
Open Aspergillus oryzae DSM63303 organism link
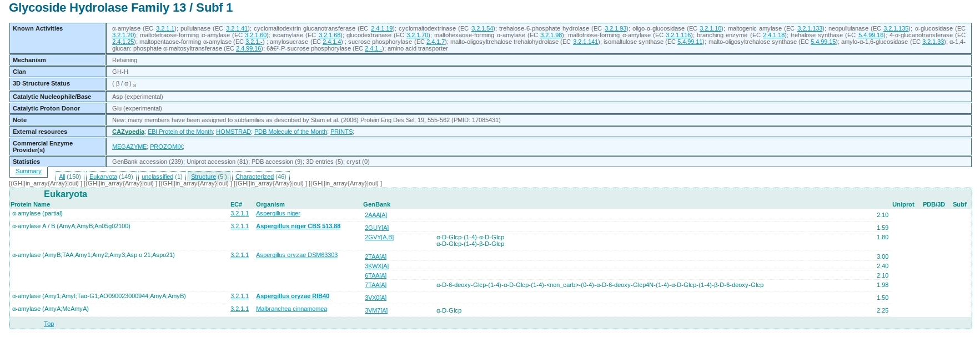point(296,255)
